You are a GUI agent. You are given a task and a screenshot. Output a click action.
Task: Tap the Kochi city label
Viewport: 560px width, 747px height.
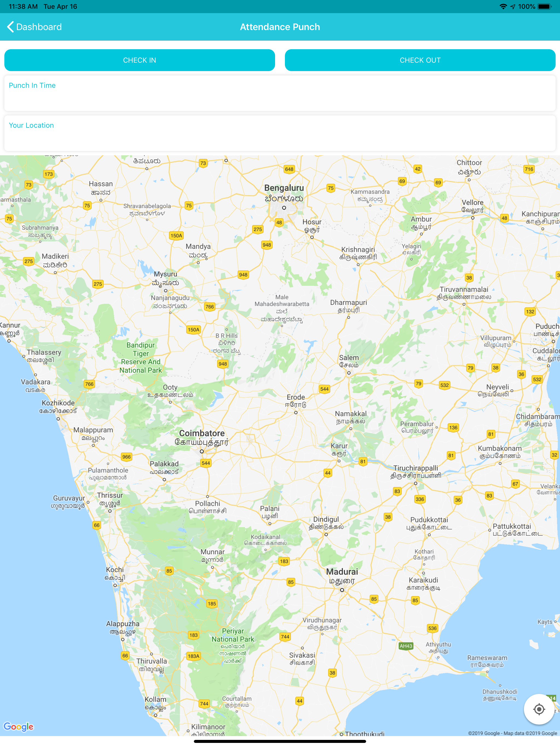click(115, 573)
